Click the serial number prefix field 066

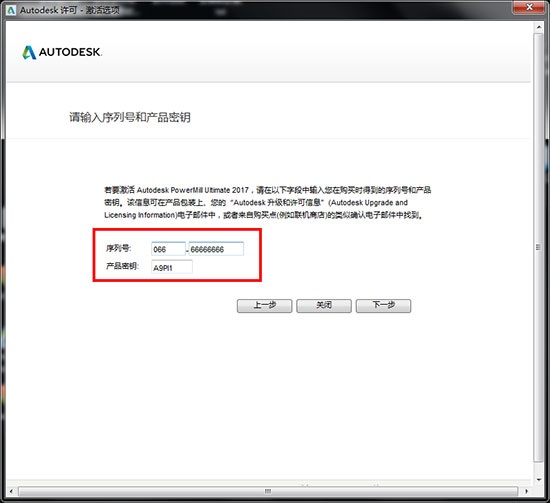coord(168,249)
